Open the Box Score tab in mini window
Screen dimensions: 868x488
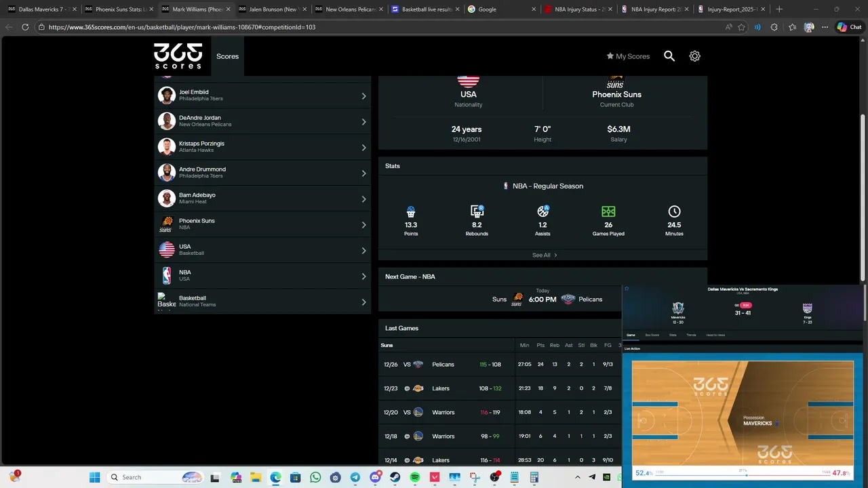tap(652, 335)
